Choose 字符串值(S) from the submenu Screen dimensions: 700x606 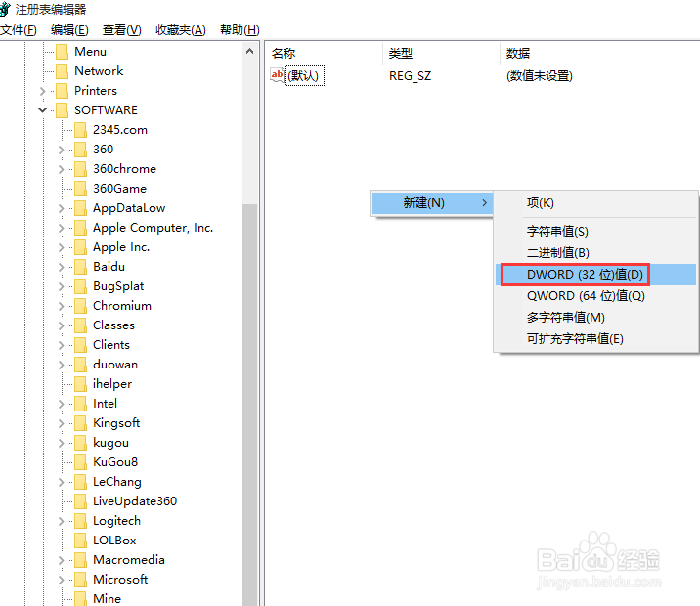coord(596,231)
